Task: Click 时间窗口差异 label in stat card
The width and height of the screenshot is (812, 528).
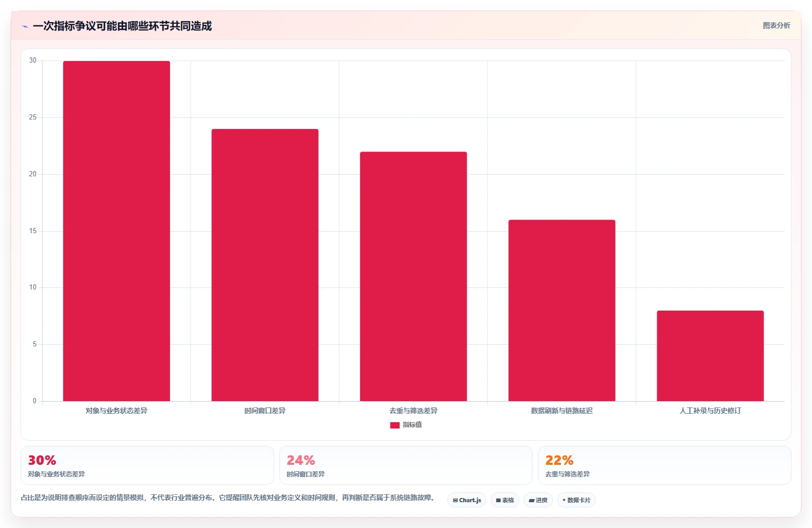Action: (x=306, y=474)
